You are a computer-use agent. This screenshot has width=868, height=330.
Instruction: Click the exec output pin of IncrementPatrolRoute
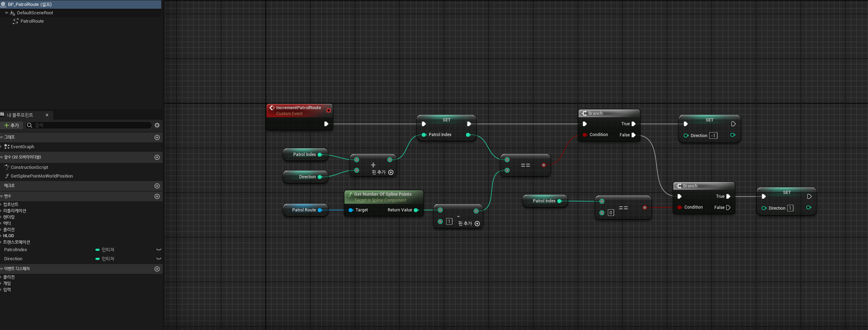click(x=326, y=124)
